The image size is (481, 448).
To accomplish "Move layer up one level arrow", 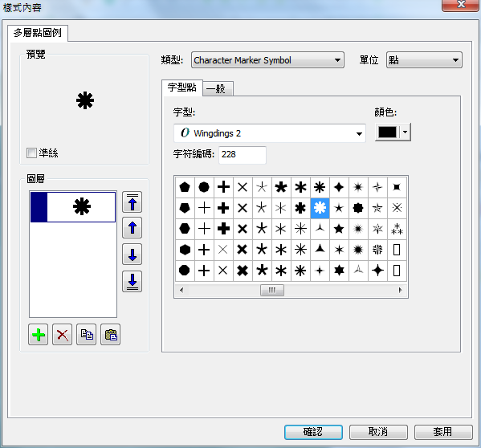I will click(x=132, y=228).
